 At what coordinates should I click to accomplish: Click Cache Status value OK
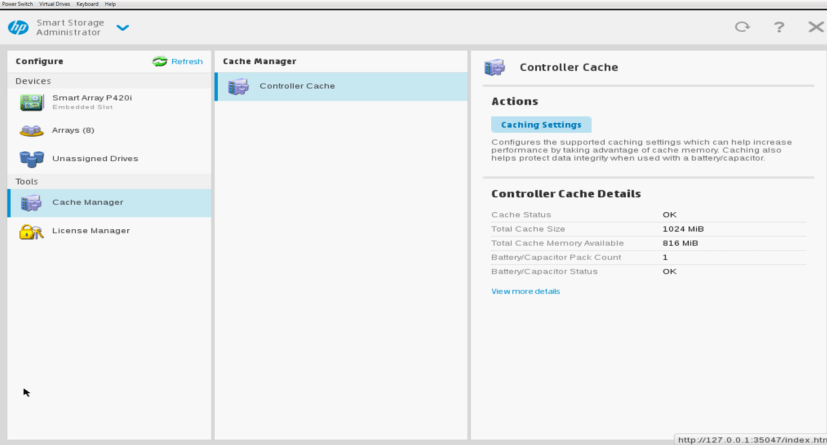669,215
